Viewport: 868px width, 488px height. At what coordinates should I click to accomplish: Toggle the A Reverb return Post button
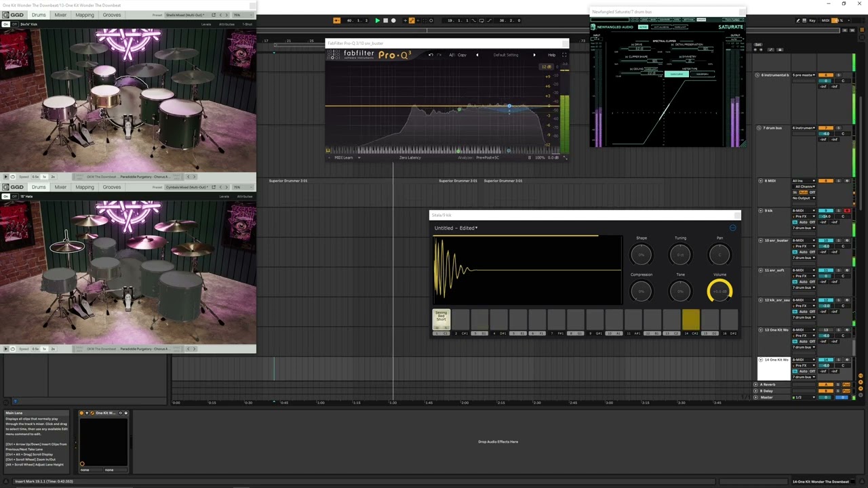pyautogui.click(x=847, y=384)
